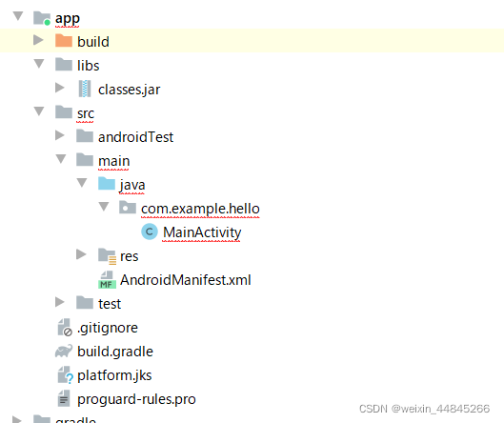Select classes.jar file name
This screenshot has height=423, width=504.
(129, 90)
